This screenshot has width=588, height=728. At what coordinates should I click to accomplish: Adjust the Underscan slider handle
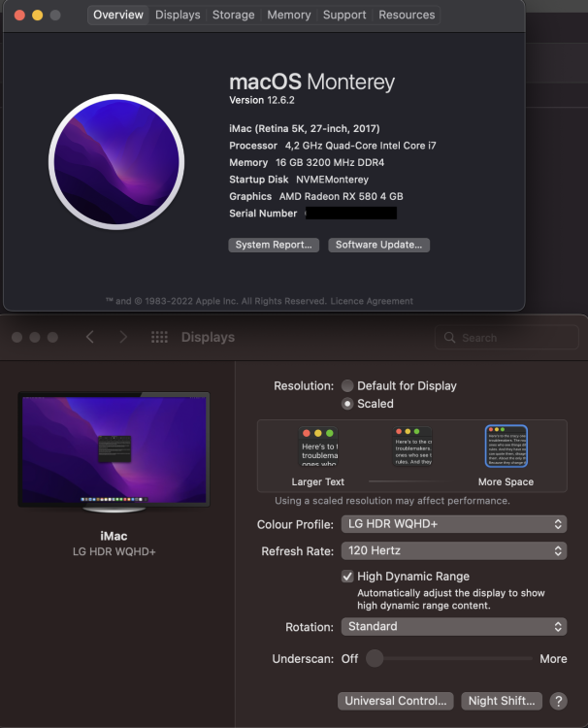tap(375, 658)
